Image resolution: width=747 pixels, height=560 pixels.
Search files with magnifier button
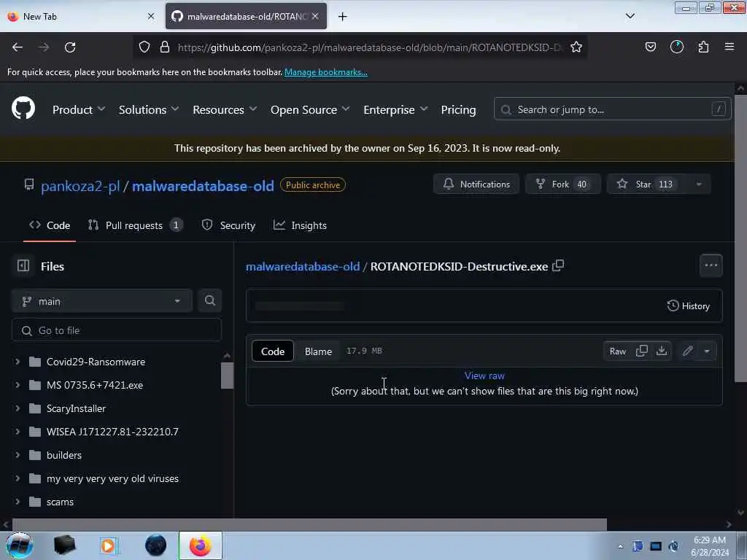[x=209, y=300]
